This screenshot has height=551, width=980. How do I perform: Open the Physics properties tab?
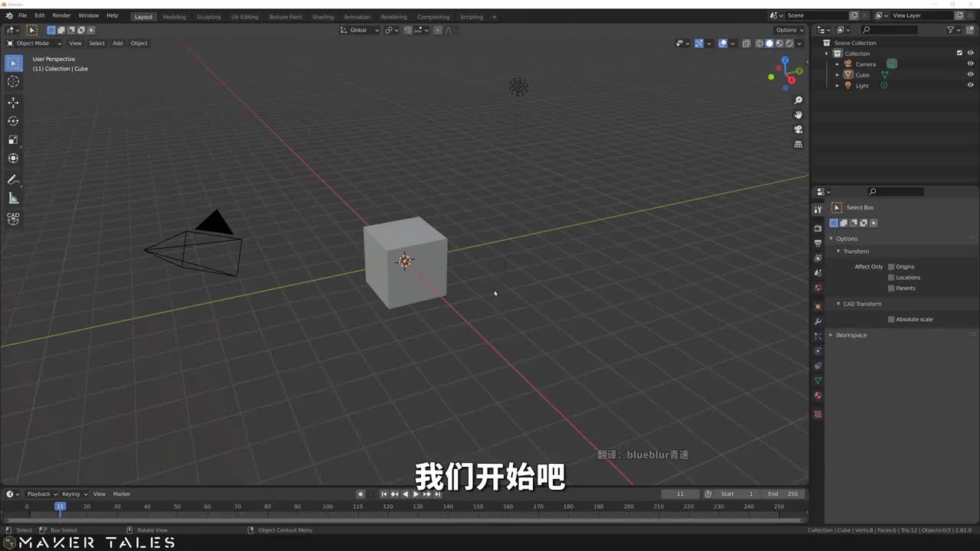(x=818, y=351)
